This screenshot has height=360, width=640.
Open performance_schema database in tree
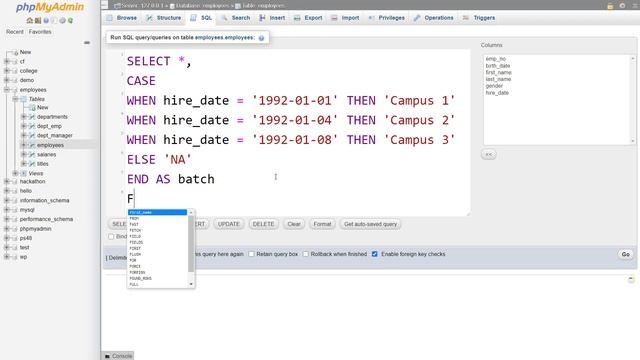click(46, 219)
